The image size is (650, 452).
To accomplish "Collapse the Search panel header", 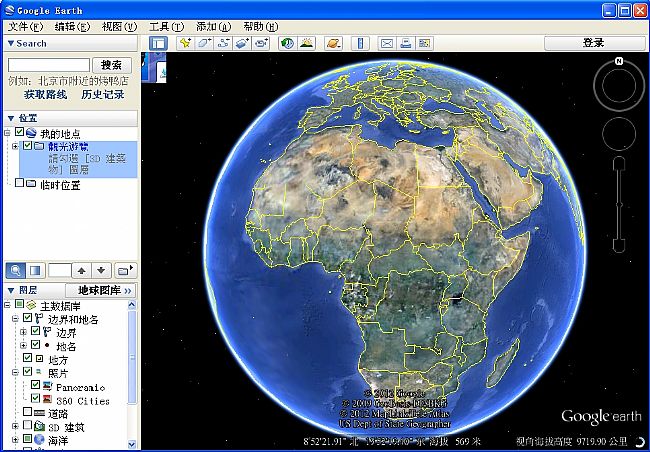I will tap(11, 43).
